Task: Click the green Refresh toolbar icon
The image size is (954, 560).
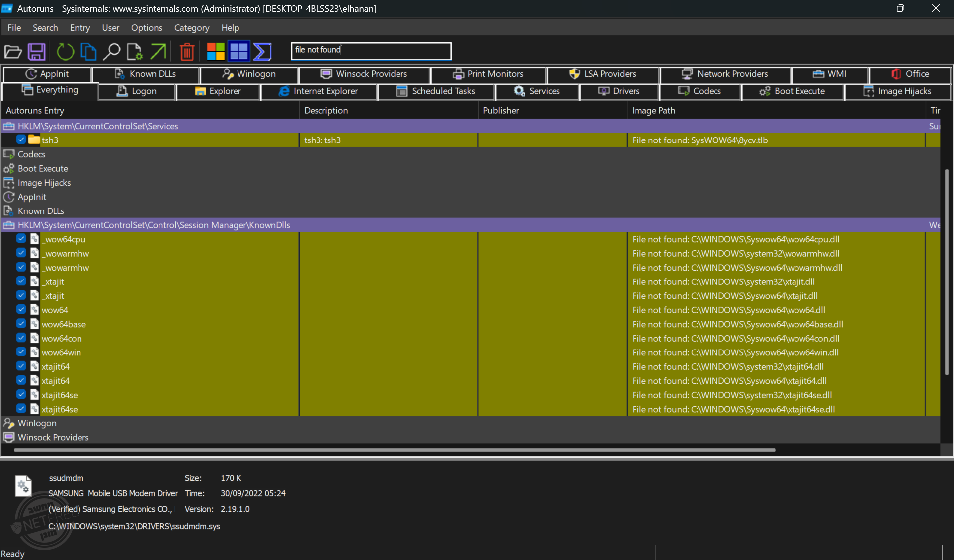Action: 65,51
